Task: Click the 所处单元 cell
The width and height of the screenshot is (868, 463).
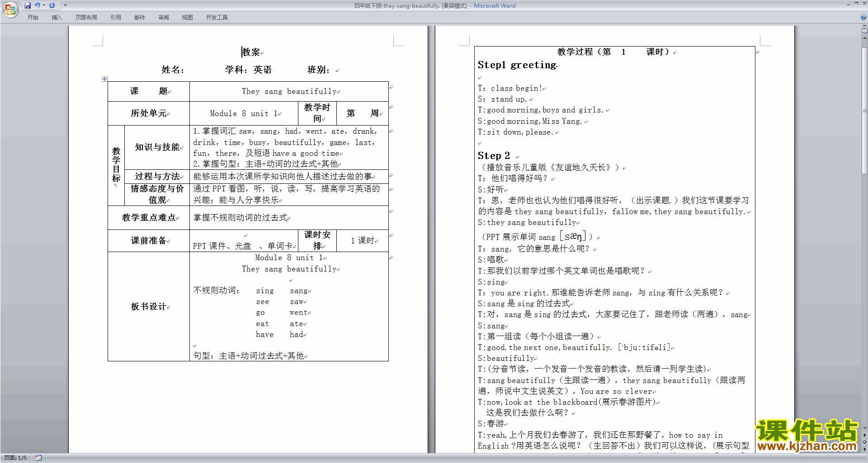Action: pyautogui.click(x=149, y=113)
